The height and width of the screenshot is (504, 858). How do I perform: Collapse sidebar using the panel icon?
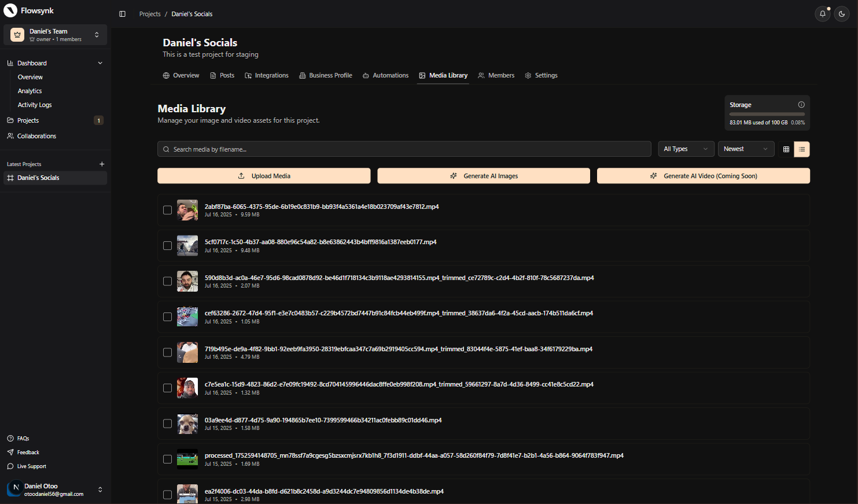tap(122, 14)
